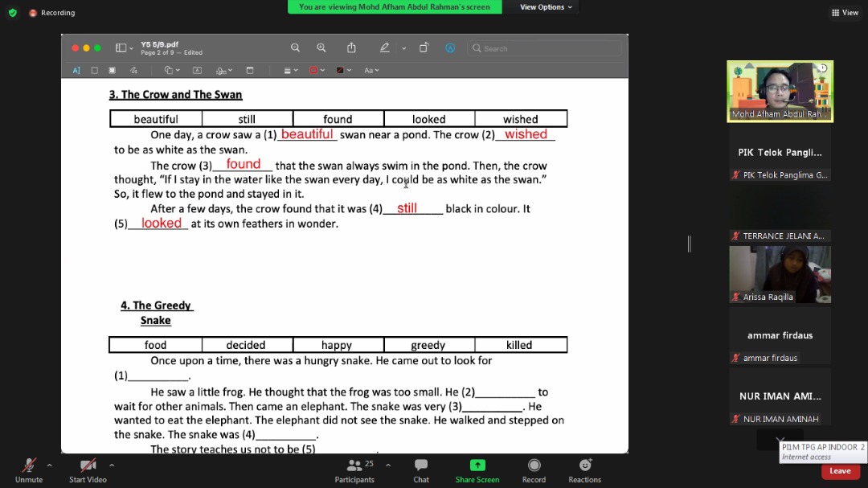
Task: Click the sidebar view icon in Preview
Action: [121, 48]
